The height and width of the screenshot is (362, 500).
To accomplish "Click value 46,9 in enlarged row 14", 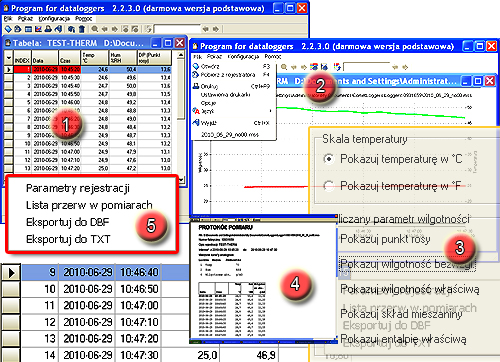I will coord(266,355).
